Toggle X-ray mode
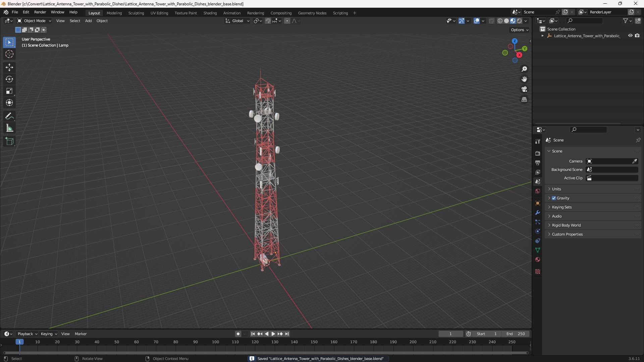 point(492,21)
